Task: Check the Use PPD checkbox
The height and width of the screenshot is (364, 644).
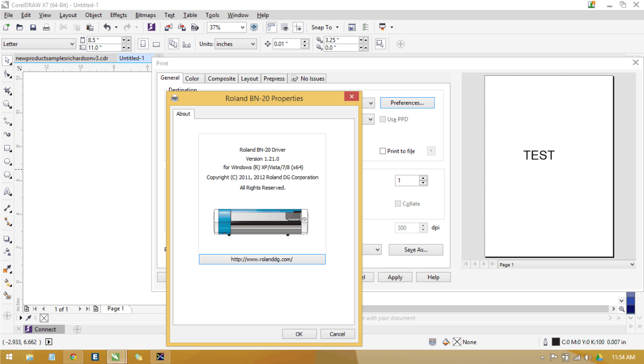Action: click(x=382, y=119)
